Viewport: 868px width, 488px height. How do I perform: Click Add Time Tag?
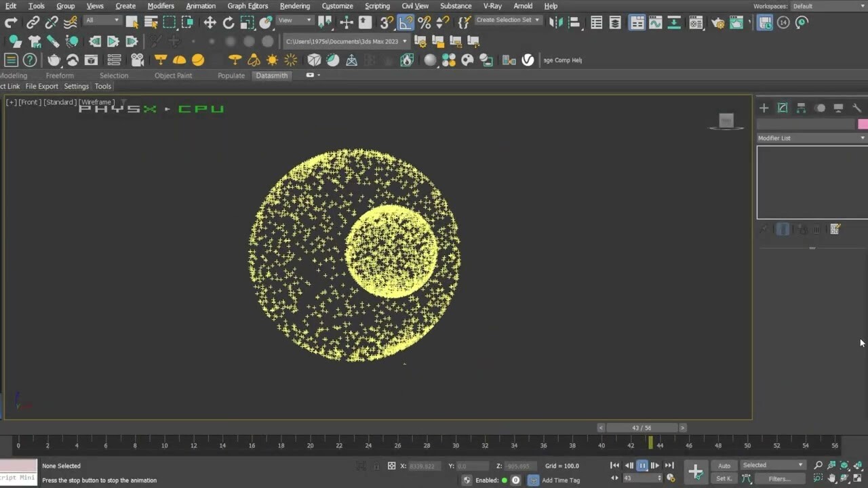coord(560,480)
